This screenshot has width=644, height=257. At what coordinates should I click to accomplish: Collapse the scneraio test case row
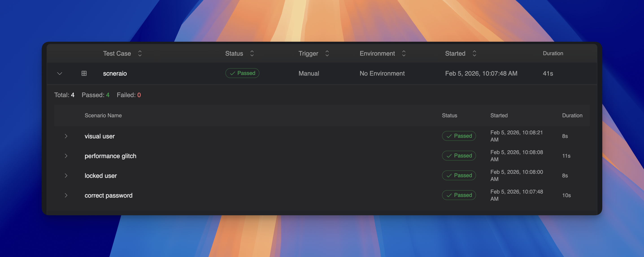tap(59, 74)
